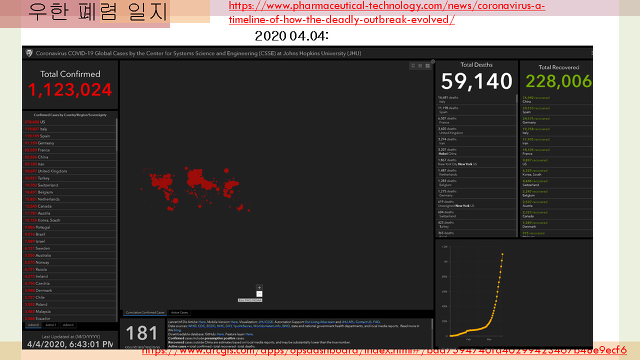Select Hubei China row in deaths list

[476, 151]
